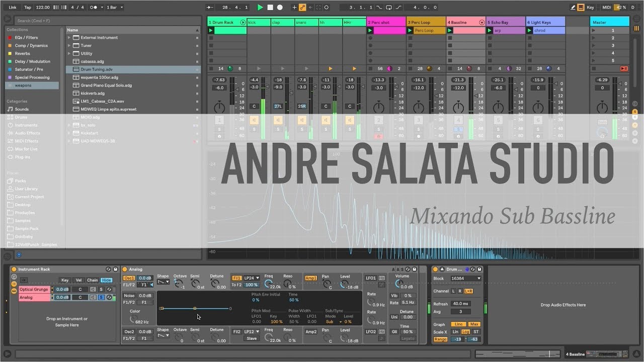Start playback with the green Play button
The width and height of the screenshot is (644, 362).
point(260,8)
